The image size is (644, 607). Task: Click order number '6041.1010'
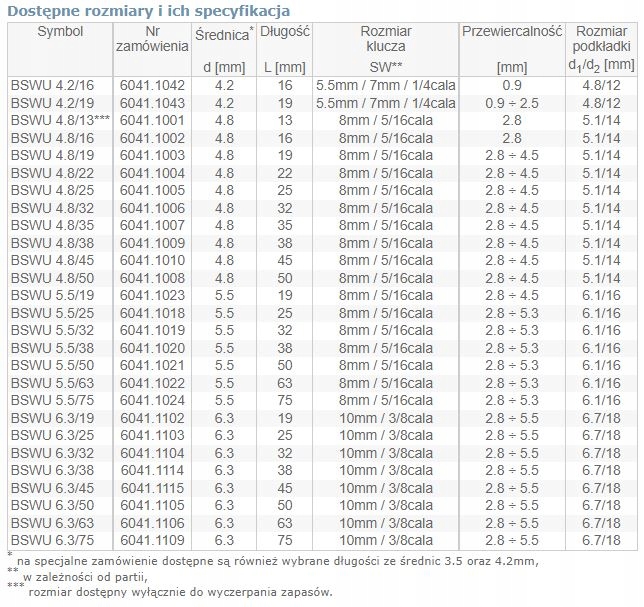pos(152,260)
